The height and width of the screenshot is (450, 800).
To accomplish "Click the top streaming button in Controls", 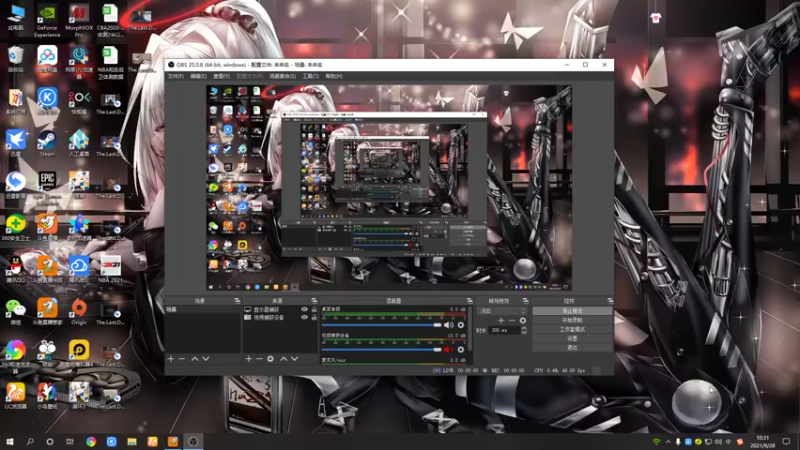I will click(572, 311).
